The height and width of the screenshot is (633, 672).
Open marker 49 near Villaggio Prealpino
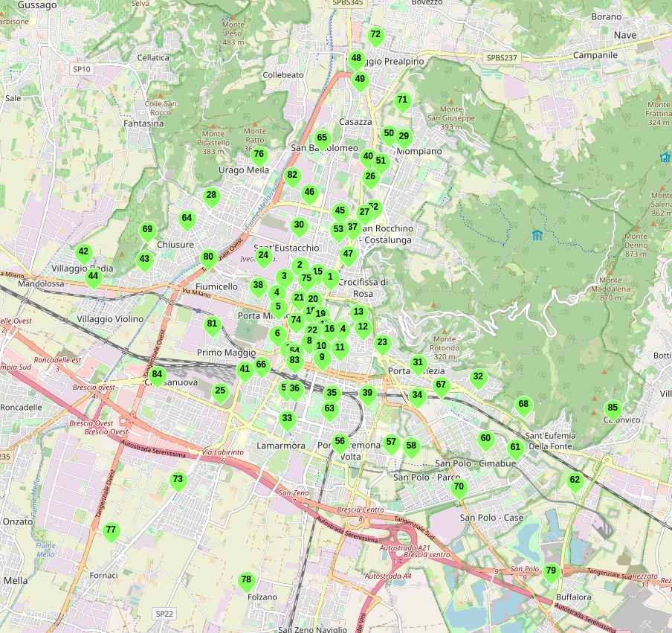click(360, 82)
